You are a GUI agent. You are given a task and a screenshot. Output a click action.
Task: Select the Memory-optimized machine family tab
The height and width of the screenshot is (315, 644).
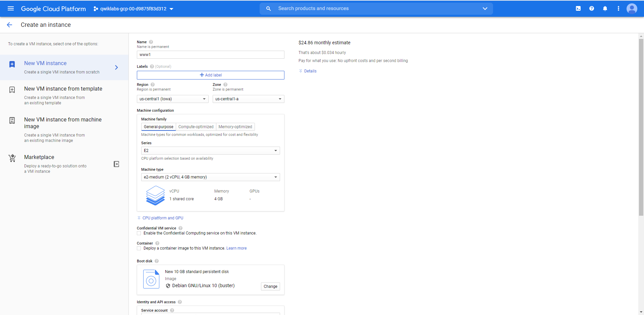pyautogui.click(x=235, y=127)
